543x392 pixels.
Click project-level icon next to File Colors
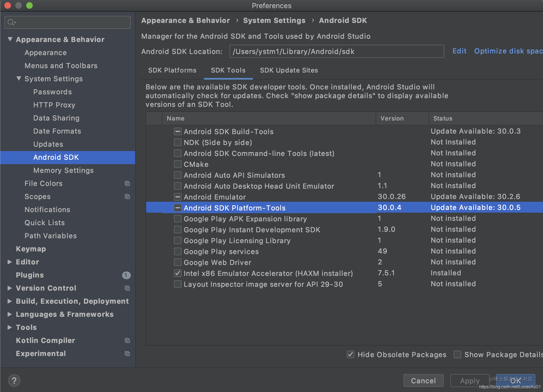click(x=127, y=183)
